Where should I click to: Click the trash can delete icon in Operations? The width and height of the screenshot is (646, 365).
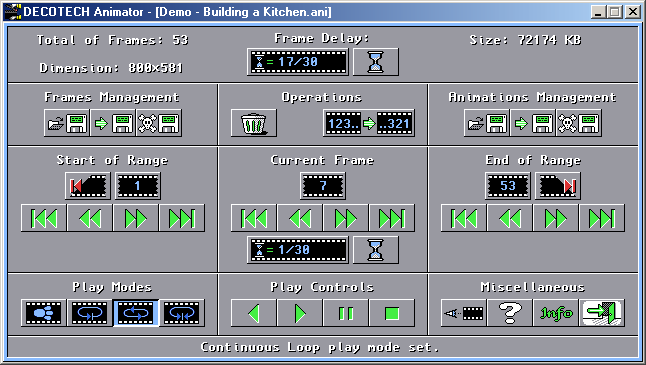[x=254, y=123]
